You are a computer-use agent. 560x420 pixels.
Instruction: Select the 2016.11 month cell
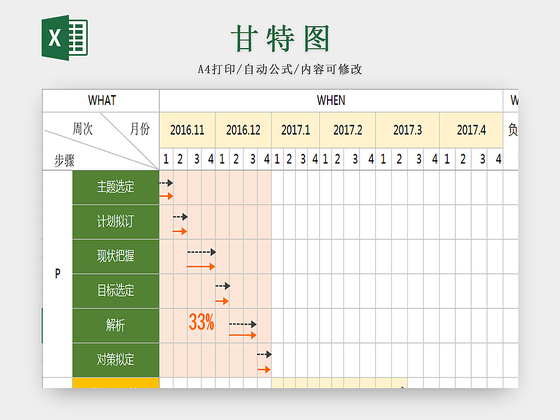click(188, 130)
